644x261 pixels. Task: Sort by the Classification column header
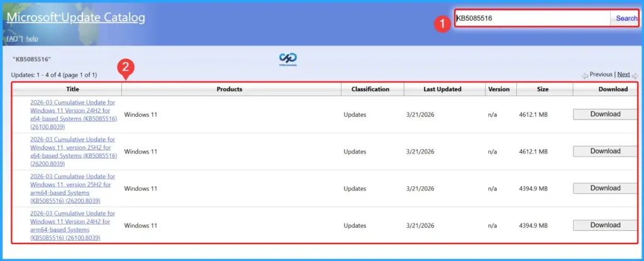coord(370,89)
